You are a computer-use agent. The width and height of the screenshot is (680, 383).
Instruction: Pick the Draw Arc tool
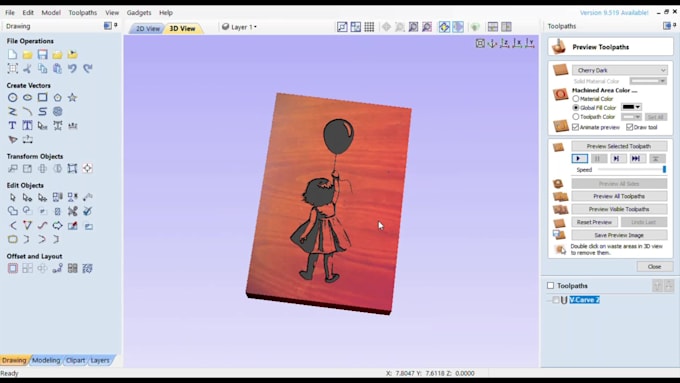(27, 111)
